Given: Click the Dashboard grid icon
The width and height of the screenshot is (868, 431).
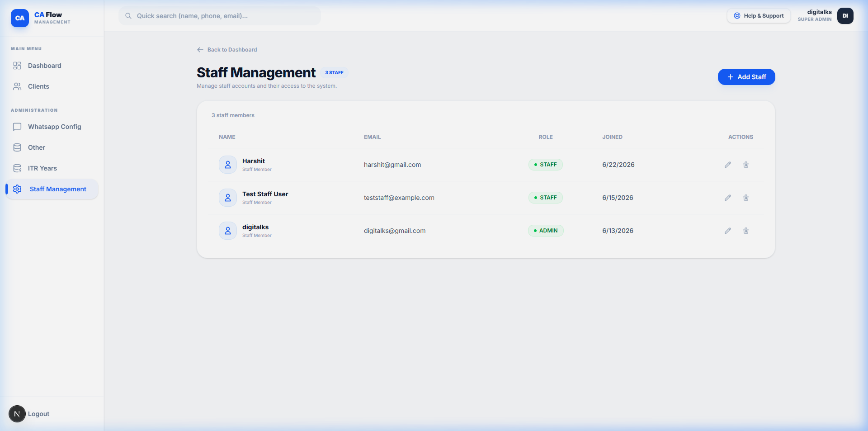Looking at the screenshot, I should click(17, 66).
